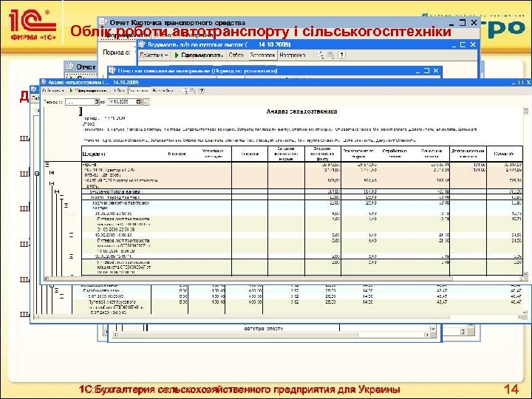Click save-settings icon after Настройка in Анализ сельхозтехники
The height and width of the screenshot is (399, 532).
[x=185, y=91]
